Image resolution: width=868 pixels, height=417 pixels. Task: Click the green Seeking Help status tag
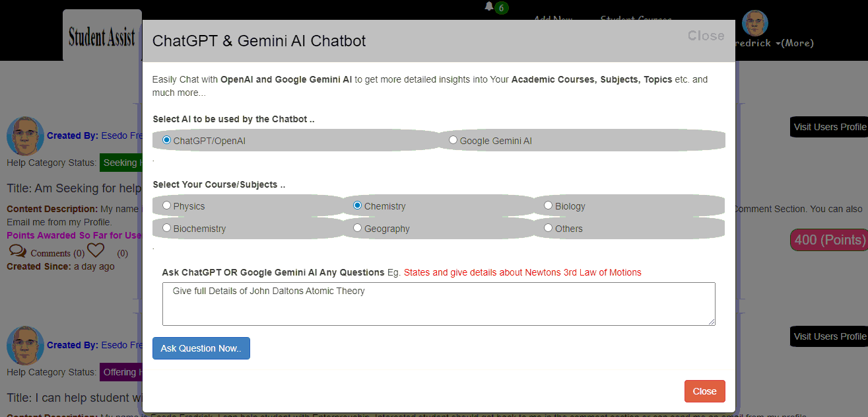click(121, 163)
